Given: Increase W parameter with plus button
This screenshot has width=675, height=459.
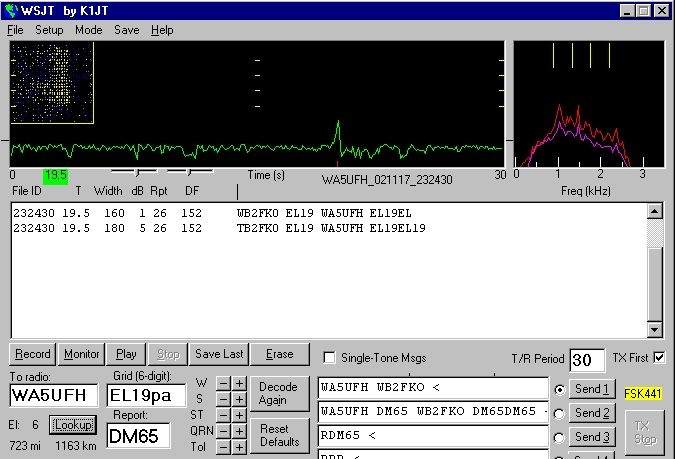Looking at the screenshot, I should coord(239,383).
